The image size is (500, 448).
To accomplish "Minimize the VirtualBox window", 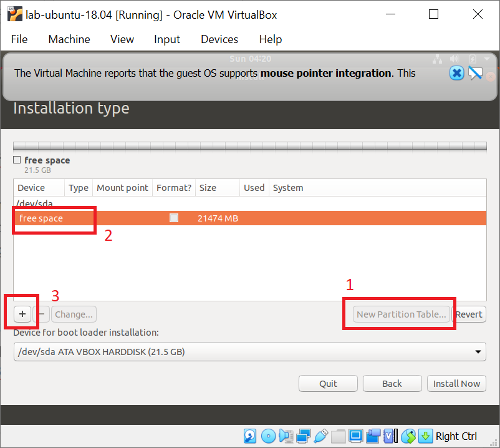I will (390, 14).
